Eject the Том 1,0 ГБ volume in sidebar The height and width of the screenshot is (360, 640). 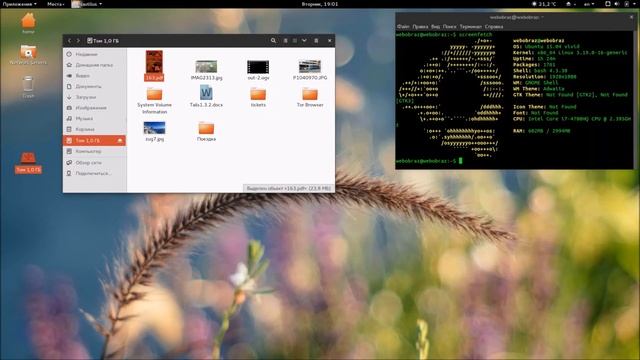120,140
